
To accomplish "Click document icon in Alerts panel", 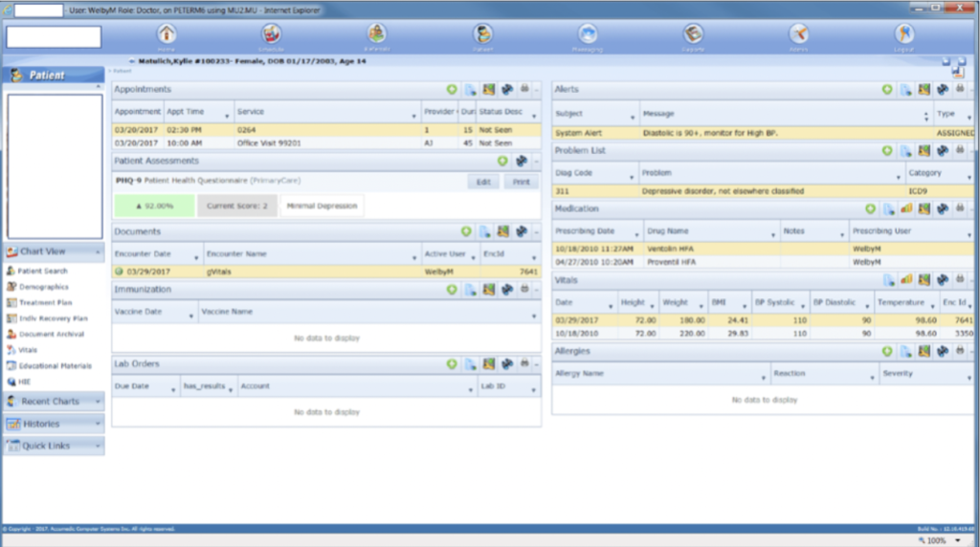I will (x=905, y=89).
